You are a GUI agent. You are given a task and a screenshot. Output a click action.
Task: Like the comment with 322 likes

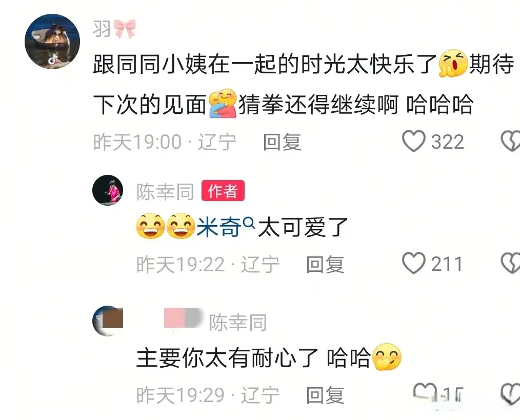click(x=413, y=141)
